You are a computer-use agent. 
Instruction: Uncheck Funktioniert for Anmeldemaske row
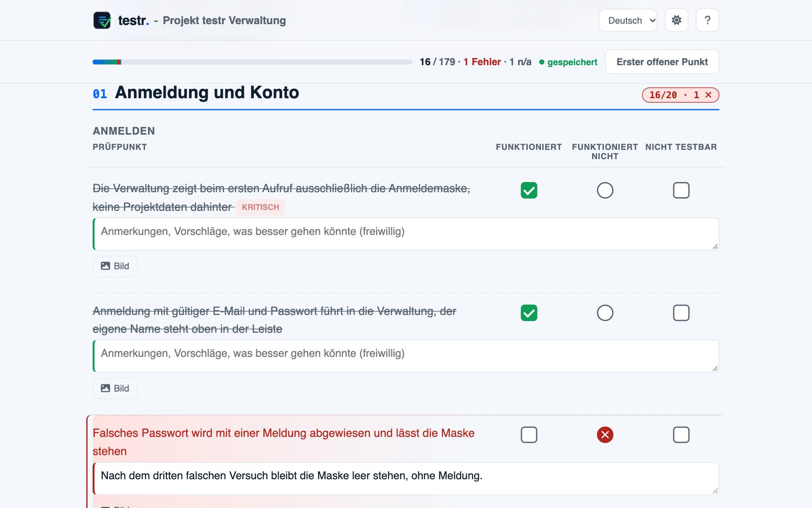pyautogui.click(x=529, y=190)
